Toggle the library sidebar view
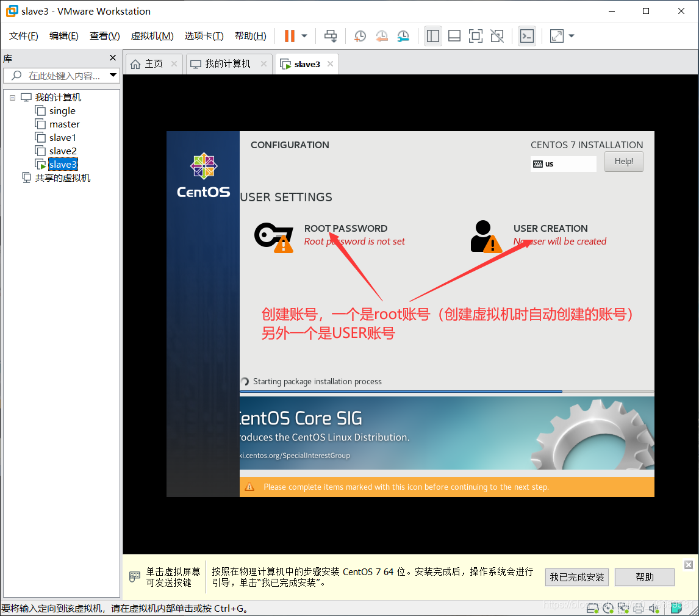Viewport: 699px width, 616px height. (433, 36)
